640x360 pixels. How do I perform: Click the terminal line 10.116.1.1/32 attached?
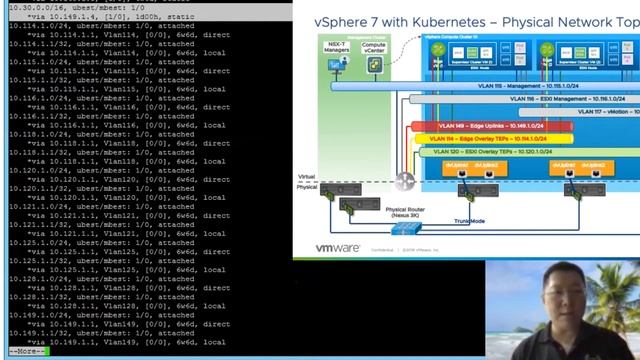click(x=102, y=116)
